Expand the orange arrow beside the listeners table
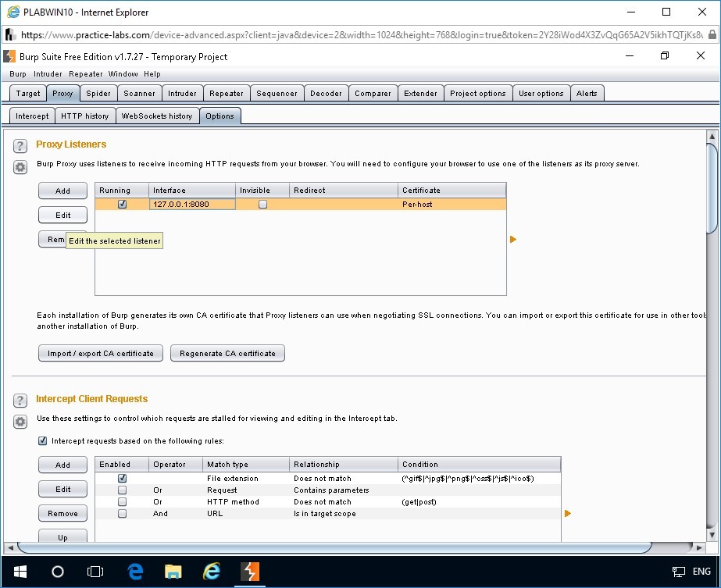 [x=513, y=239]
